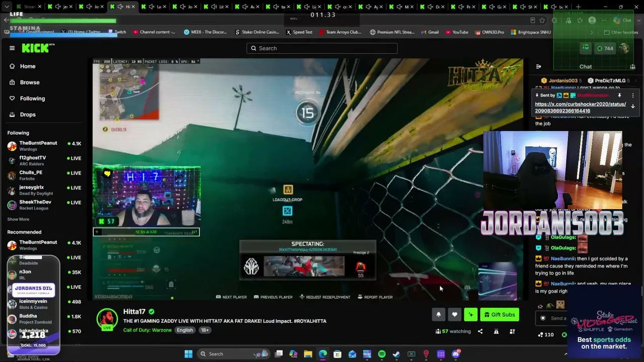644x362 pixels.
Task: Collapse the chat panel arrow
Action: (x=538, y=66)
